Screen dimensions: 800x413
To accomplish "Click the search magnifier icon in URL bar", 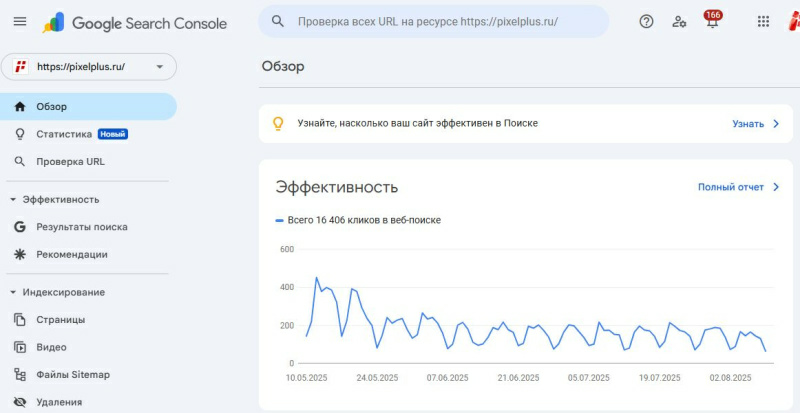I will (x=278, y=21).
